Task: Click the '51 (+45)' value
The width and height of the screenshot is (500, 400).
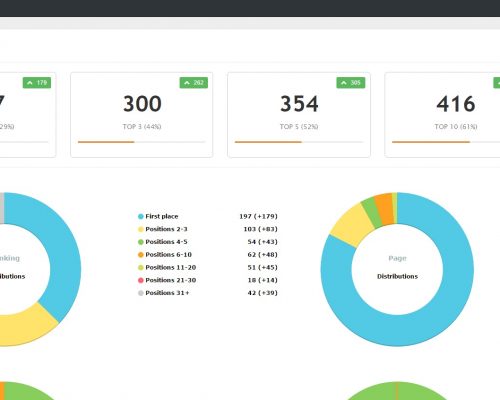Action: click(262, 267)
